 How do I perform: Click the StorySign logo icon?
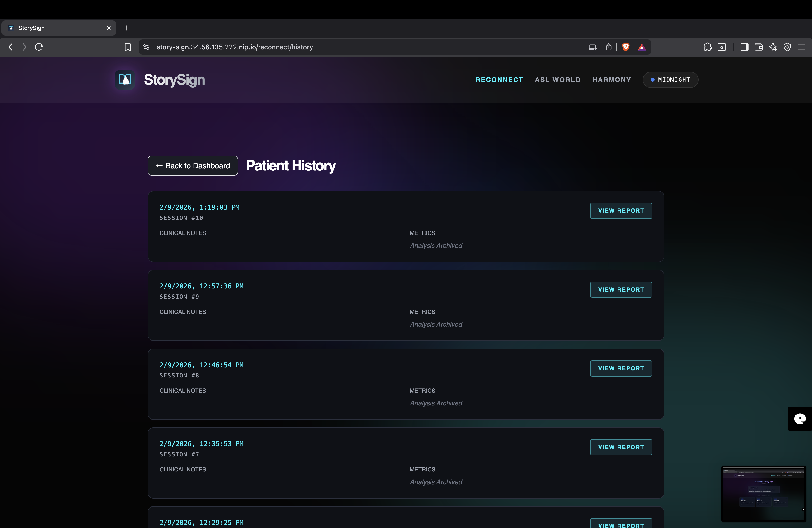coord(124,80)
